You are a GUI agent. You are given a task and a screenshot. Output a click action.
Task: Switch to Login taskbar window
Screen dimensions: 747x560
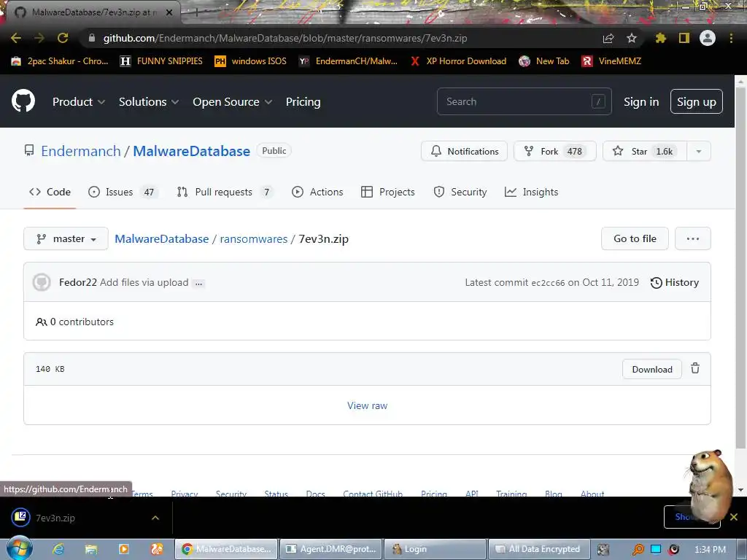[x=435, y=549]
